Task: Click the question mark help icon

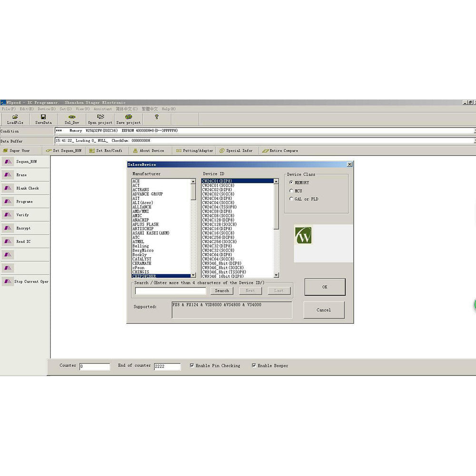Action: [x=157, y=117]
